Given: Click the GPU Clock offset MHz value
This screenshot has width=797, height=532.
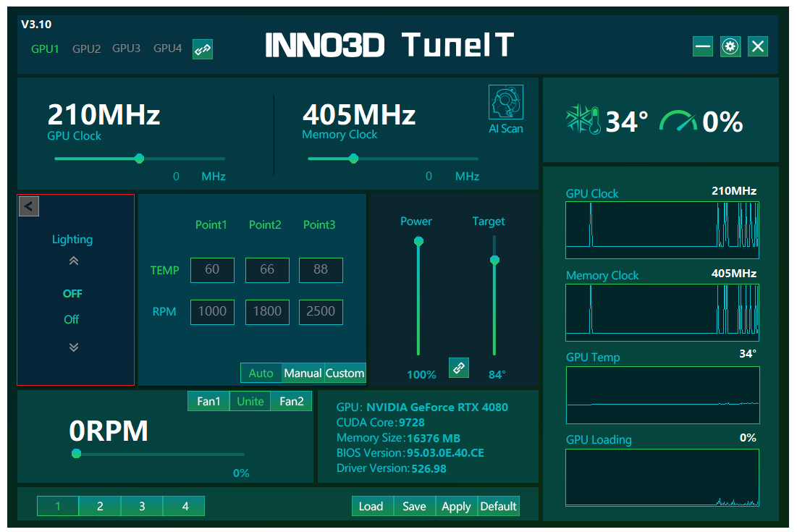Looking at the screenshot, I should click(x=176, y=177).
